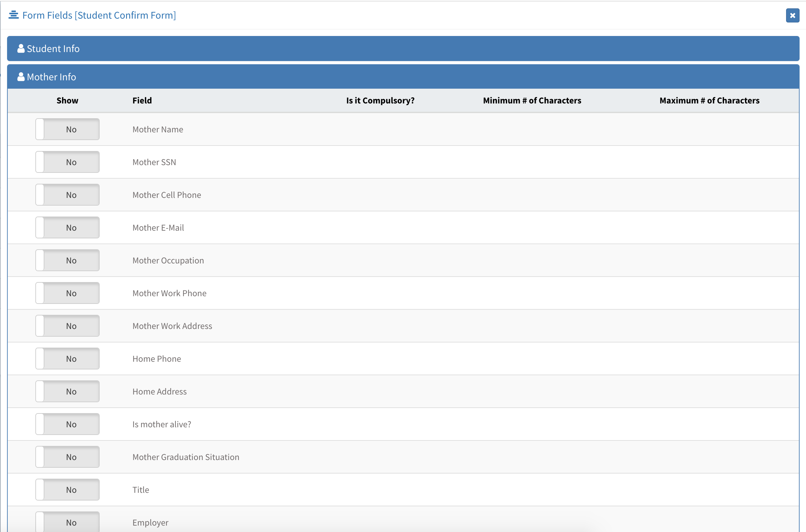Image resolution: width=806 pixels, height=532 pixels.
Task: Click the Mother Work Address label
Action: [x=172, y=326]
